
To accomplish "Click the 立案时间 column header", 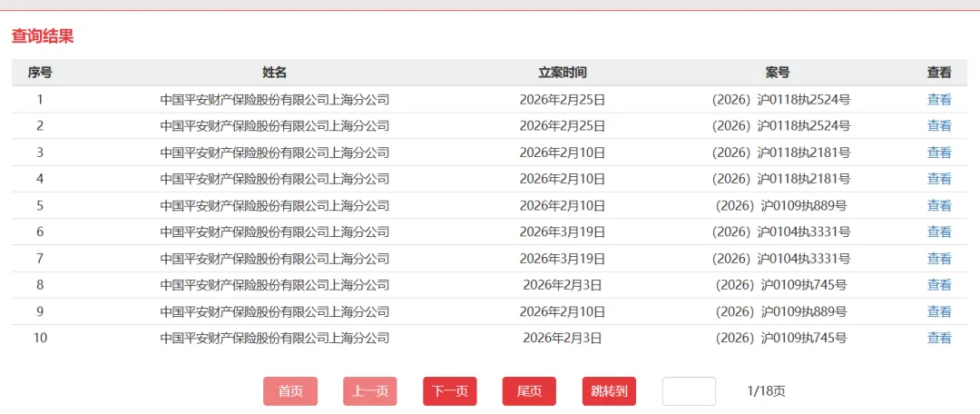I will [563, 73].
